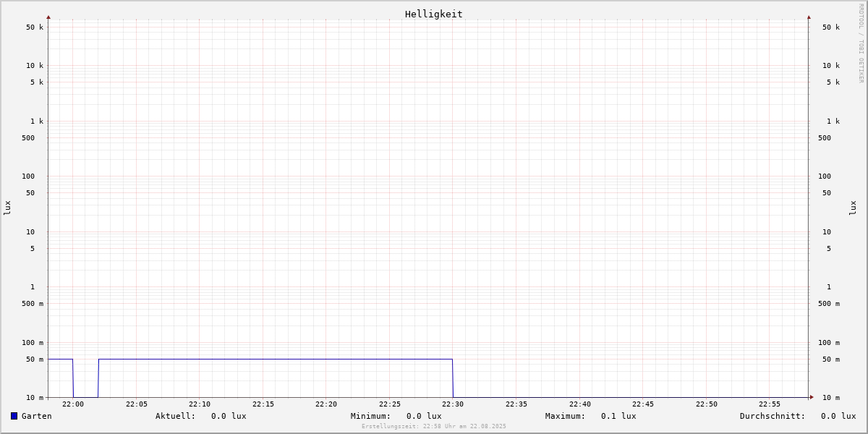868x434 pixels.
Task: Click the 22:15 time axis label
Action: pyautogui.click(x=263, y=404)
